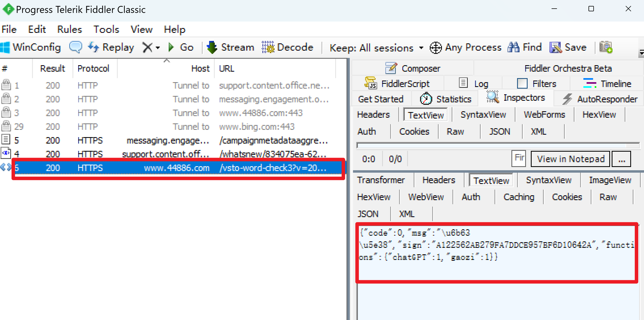Select session 3 www.44886.com:443 tunnel row
The height and width of the screenshot is (320, 644).
point(172,113)
